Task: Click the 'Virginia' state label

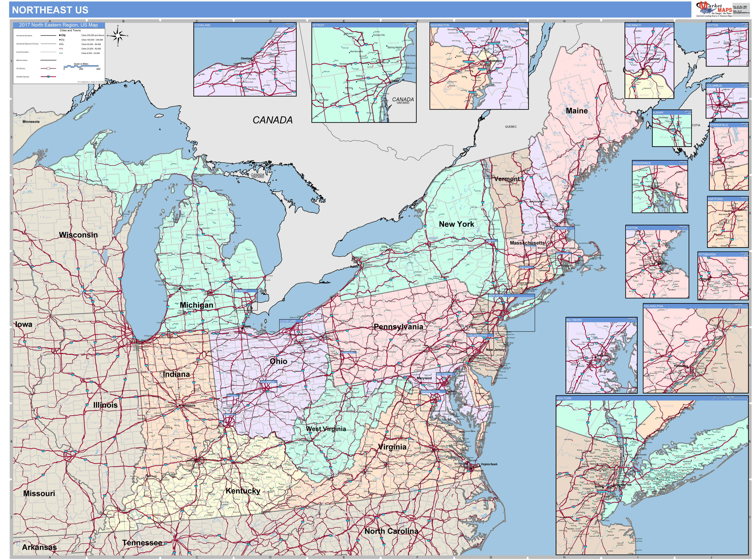Action: point(392,447)
